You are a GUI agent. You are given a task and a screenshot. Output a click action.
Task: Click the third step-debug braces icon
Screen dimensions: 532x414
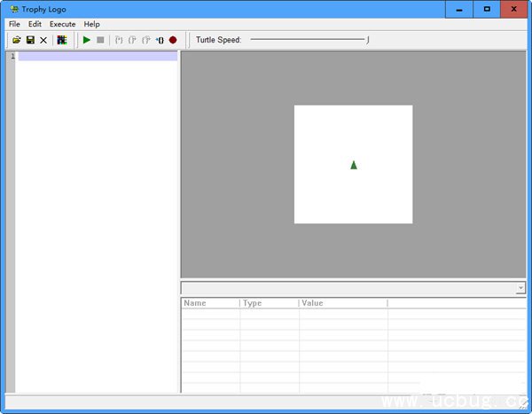point(145,40)
